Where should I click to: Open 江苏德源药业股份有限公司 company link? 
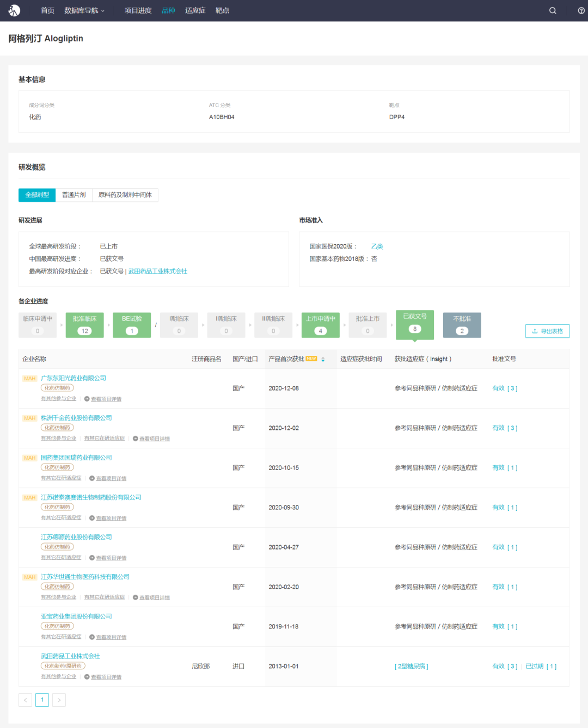click(76, 537)
